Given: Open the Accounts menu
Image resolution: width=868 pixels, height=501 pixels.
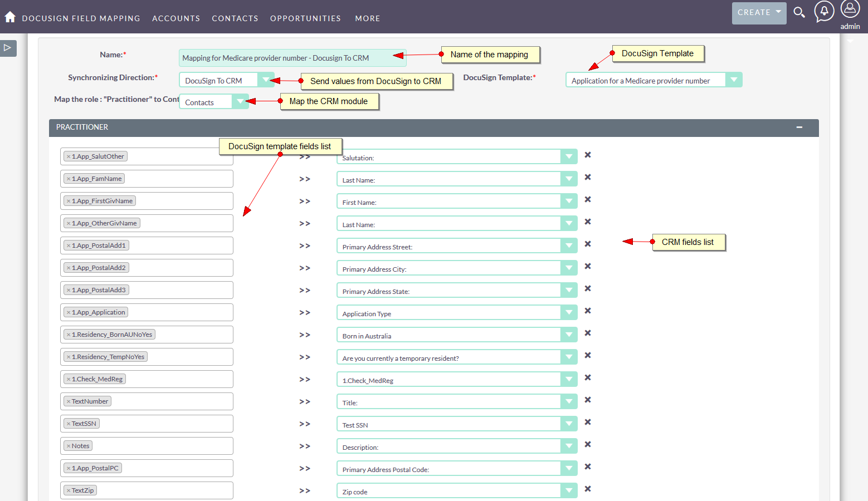Looking at the screenshot, I should click(176, 18).
